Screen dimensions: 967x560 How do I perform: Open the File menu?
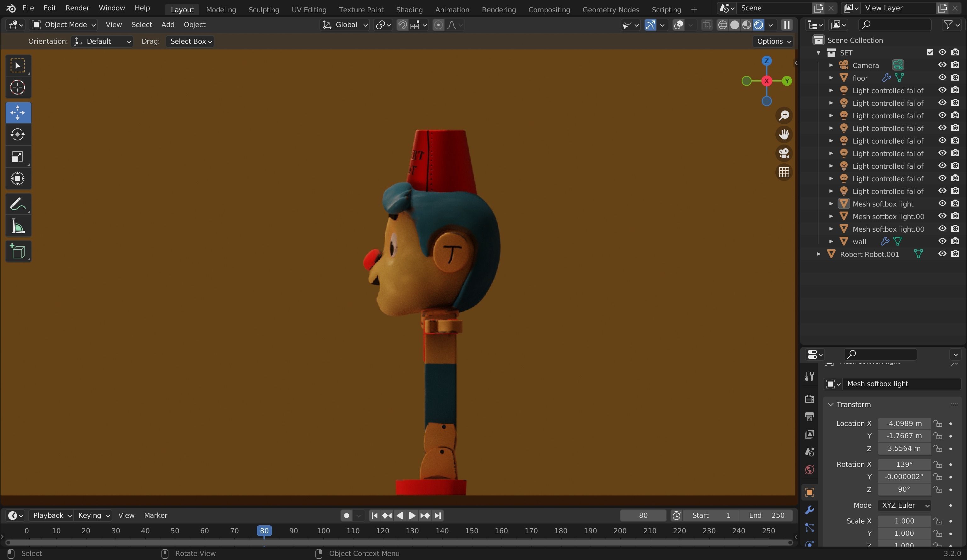[28, 8]
